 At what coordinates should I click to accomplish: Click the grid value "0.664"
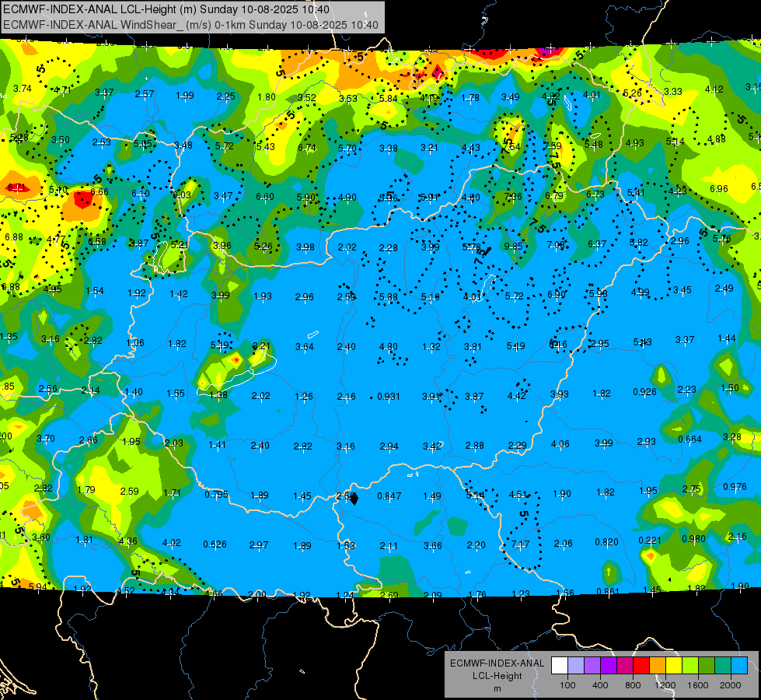click(x=689, y=439)
